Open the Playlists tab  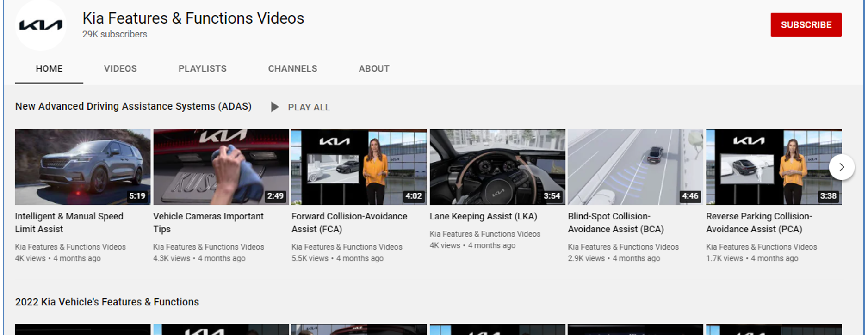(x=202, y=68)
